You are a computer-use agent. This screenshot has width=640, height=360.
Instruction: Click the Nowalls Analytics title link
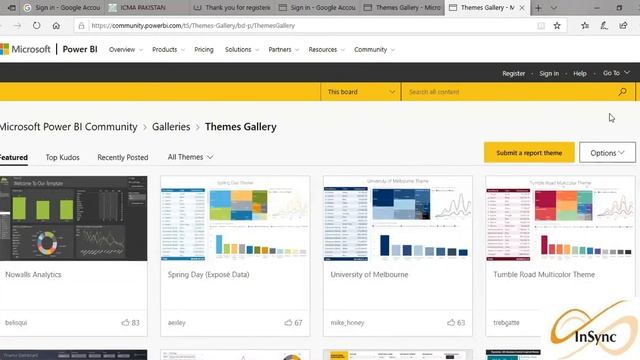click(33, 275)
